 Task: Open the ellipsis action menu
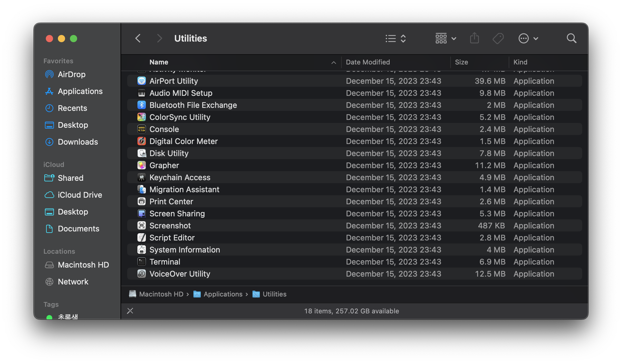[x=528, y=39]
